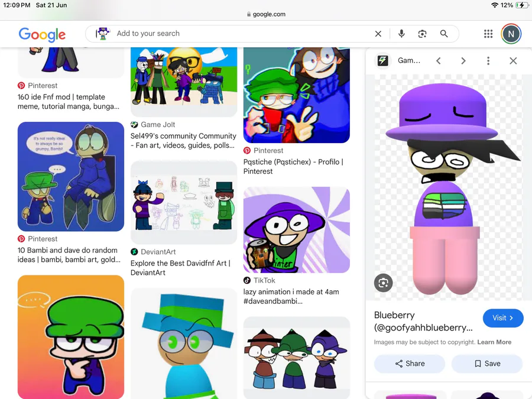Viewport: 532px width, 399px height.
Task: Open Bambi and dave wheelchair comic image
Action: [71, 176]
